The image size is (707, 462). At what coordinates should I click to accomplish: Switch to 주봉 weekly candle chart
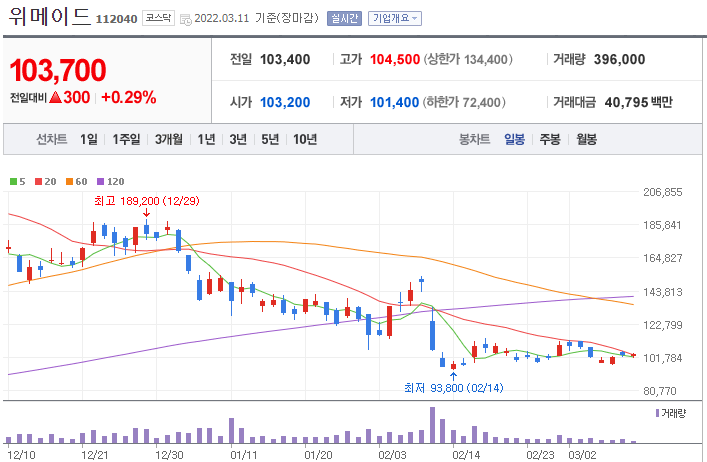(550, 139)
